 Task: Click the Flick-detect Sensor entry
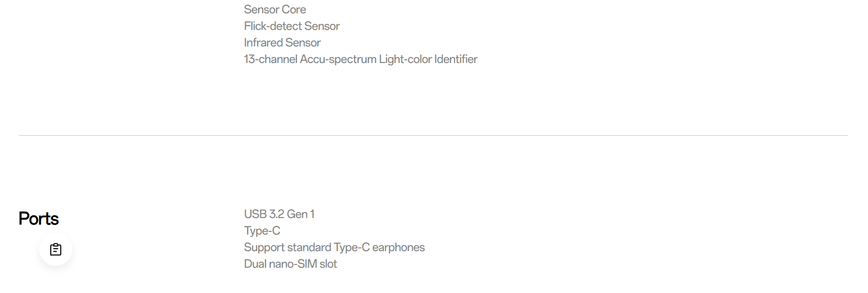pos(292,26)
